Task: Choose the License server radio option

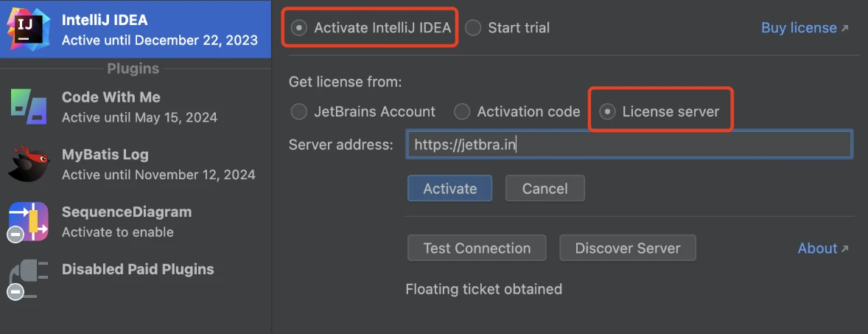Action: coord(607,111)
